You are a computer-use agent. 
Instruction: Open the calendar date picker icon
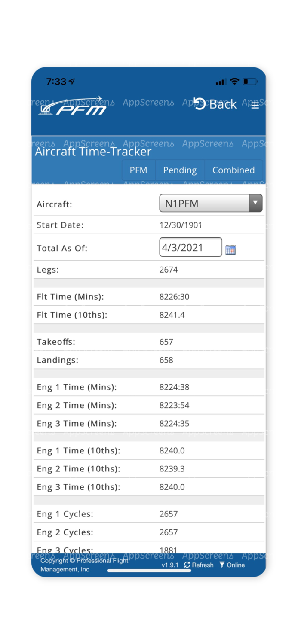pyautogui.click(x=230, y=249)
